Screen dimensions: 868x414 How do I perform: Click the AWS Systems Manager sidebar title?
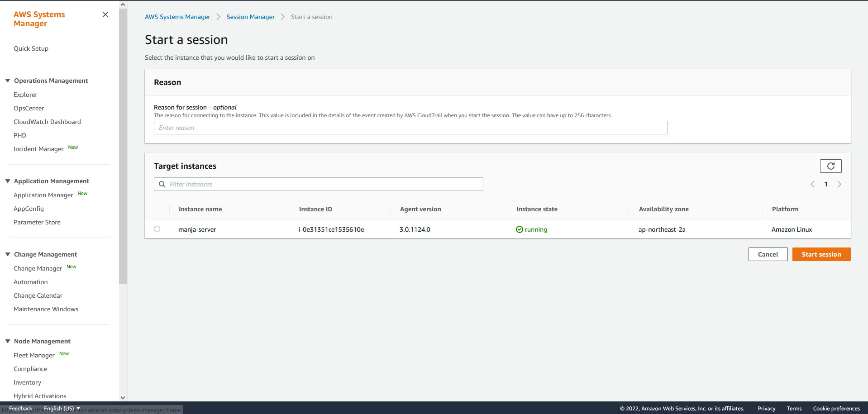39,19
